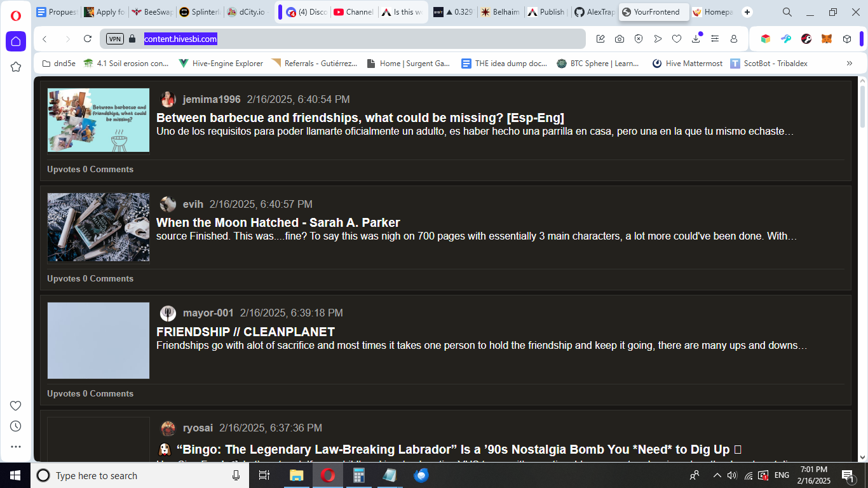This screenshot has height=488, width=868.
Task: Open ryosai profile avatar
Action: pyautogui.click(x=168, y=428)
